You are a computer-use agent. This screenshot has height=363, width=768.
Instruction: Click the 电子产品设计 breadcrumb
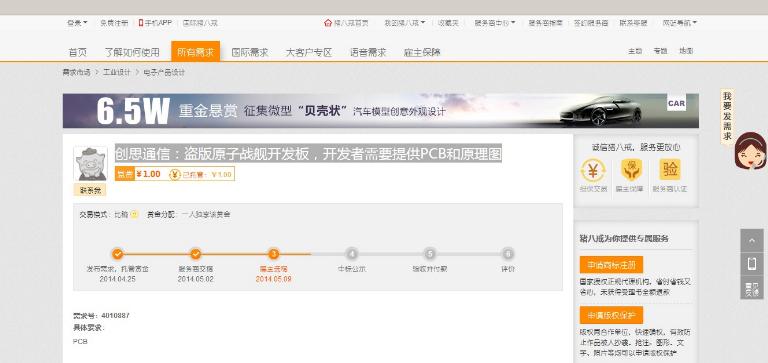click(x=164, y=73)
